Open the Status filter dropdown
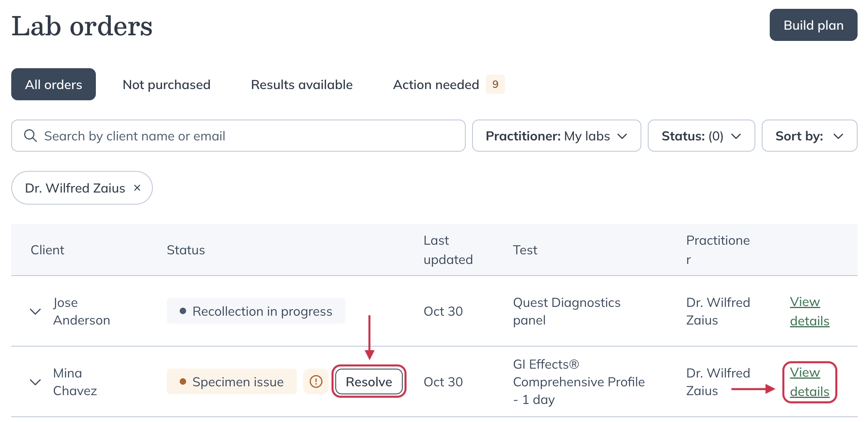This screenshot has width=868, height=422. (700, 136)
